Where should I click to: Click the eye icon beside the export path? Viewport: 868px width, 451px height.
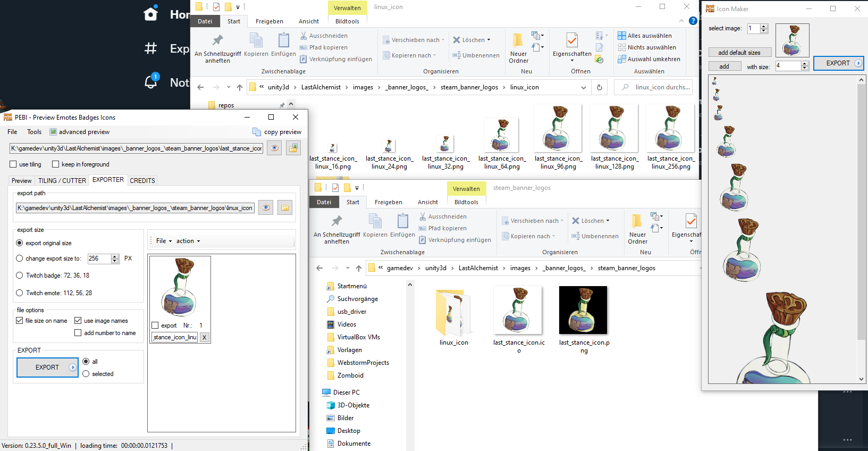[266, 208]
